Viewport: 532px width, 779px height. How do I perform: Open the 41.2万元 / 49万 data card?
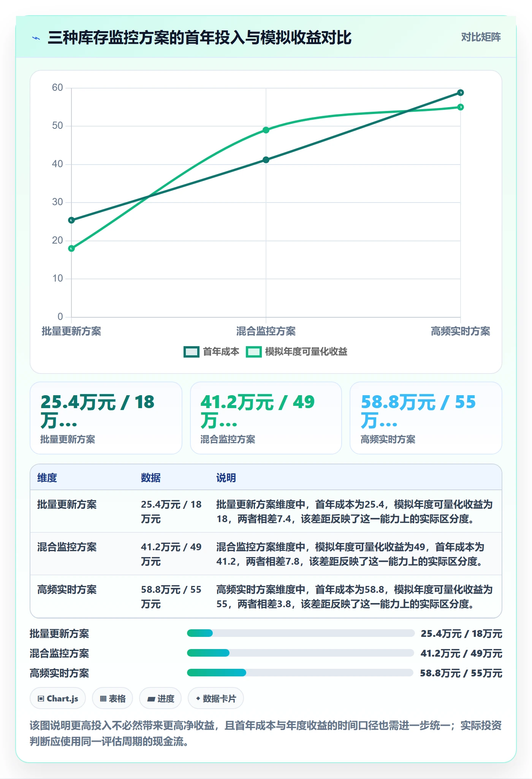coord(266,418)
